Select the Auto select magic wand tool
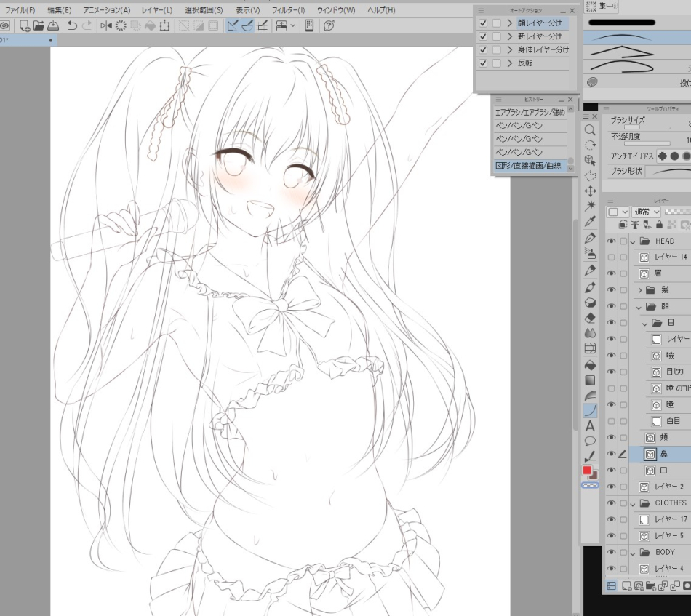The image size is (691, 616). point(590,206)
